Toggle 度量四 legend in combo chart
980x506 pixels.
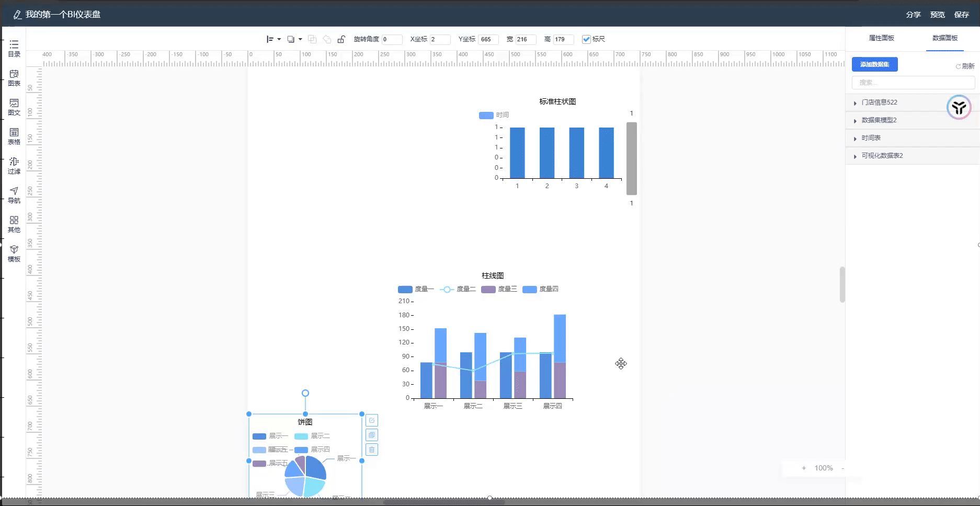(540, 289)
